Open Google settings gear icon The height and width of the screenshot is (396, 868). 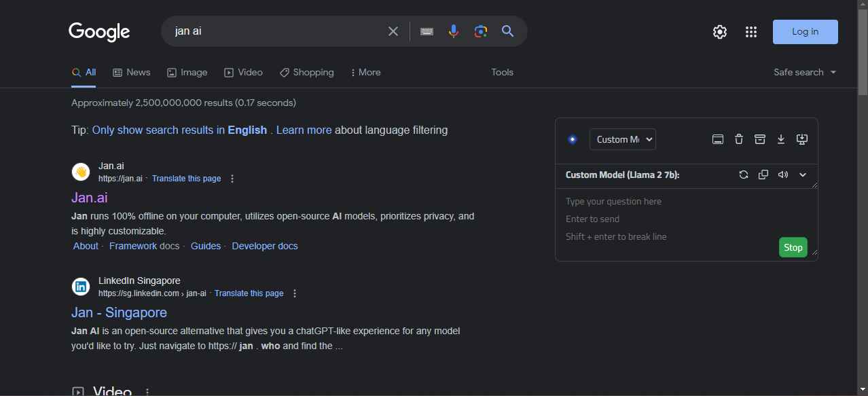720,32
